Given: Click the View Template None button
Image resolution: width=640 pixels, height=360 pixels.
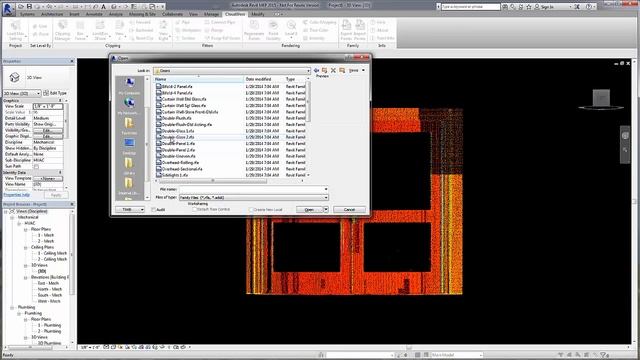Looking at the screenshot, I should [48, 179].
